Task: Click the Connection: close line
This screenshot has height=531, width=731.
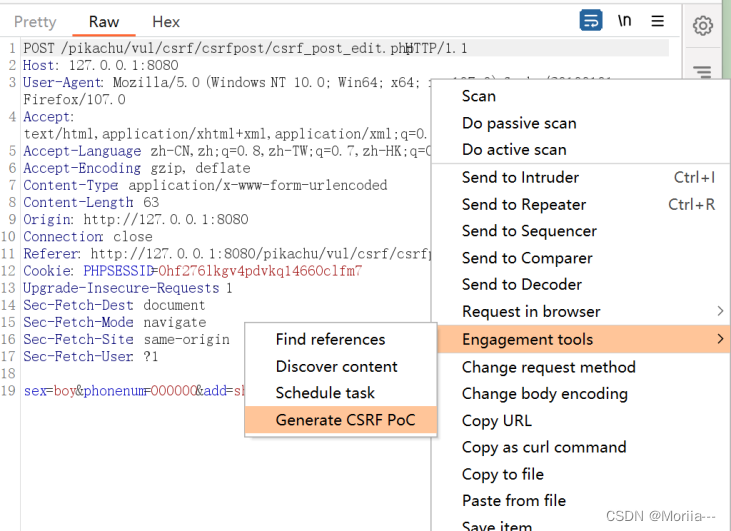Action: coord(88,237)
